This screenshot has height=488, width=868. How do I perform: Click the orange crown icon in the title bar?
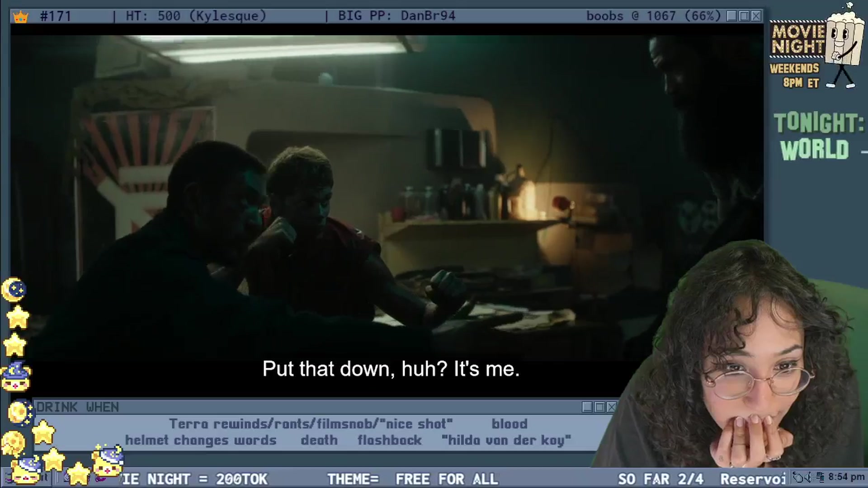pos(21,17)
